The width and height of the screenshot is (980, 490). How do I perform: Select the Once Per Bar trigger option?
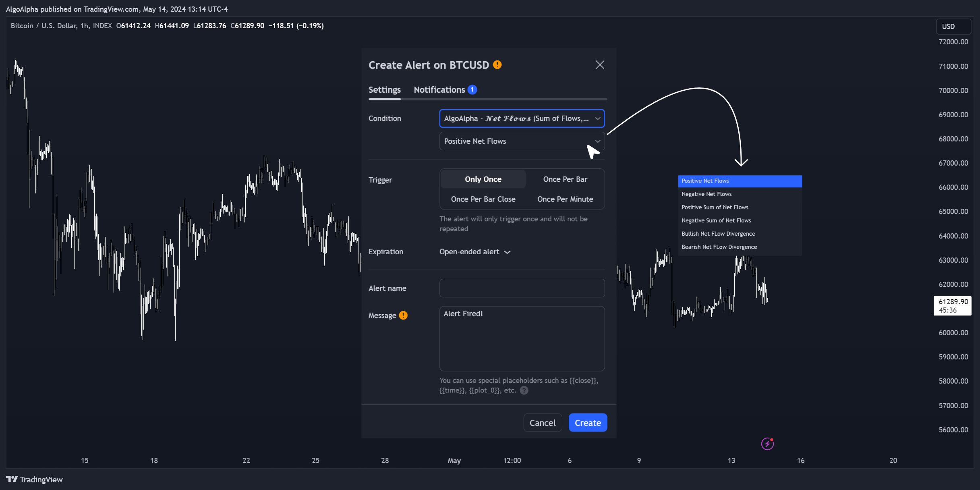(x=565, y=179)
